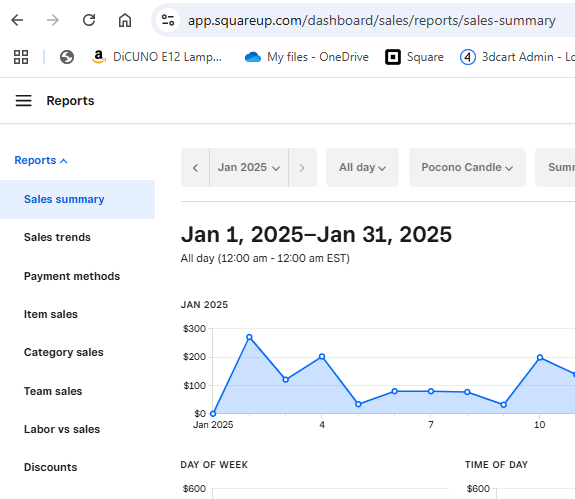Click the 'All day (12:00 am - 12:00 am EST)' text
The height and width of the screenshot is (499, 575).
pos(265,258)
